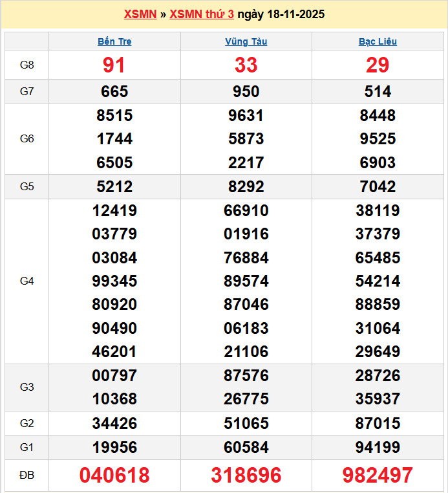Click the G7 result 514

[378, 91]
